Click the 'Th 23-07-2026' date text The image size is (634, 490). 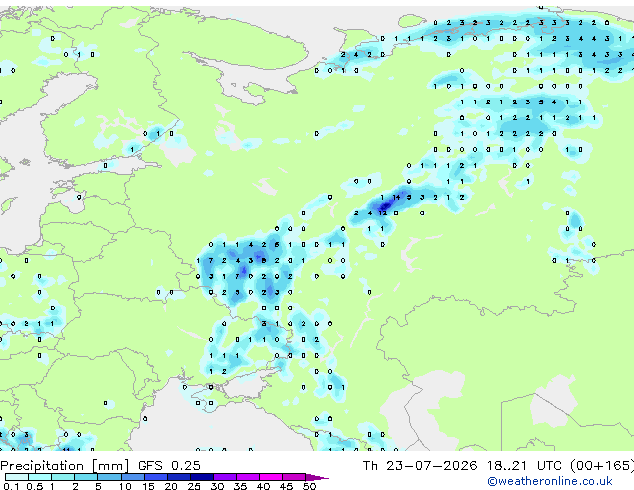click(420, 466)
